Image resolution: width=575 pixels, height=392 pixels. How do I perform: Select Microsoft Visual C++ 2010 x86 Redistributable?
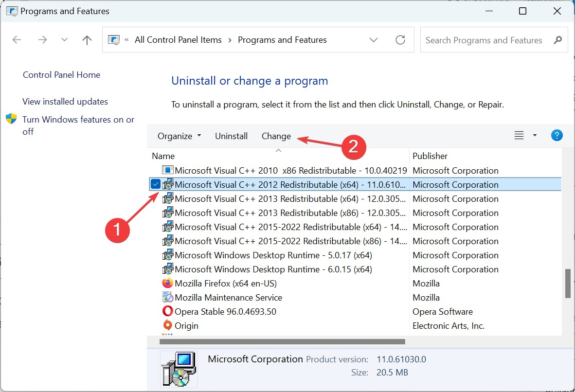291,171
